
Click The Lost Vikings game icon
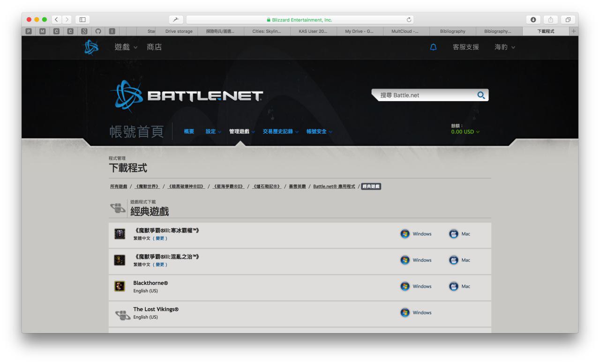[x=123, y=315]
